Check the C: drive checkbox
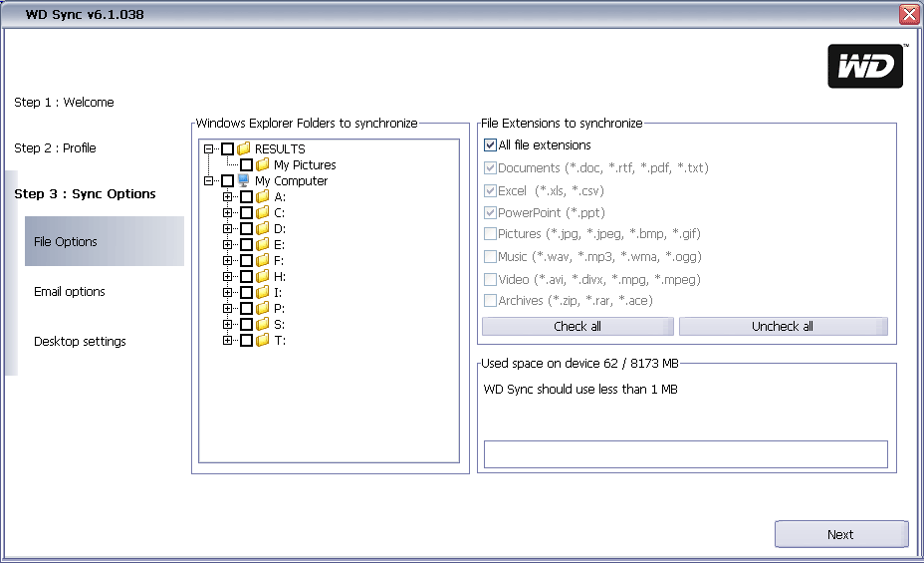924x563 pixels. pos(246,212)
